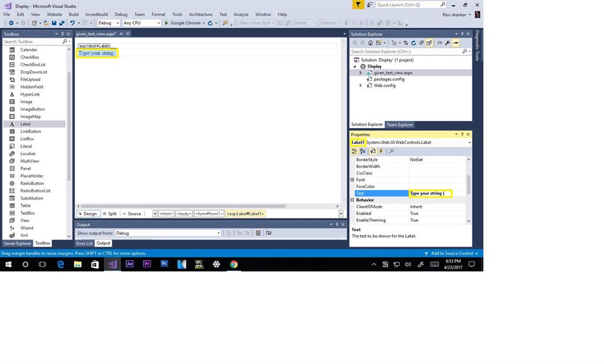The image size is (604, 364).
Task: Select the TextBox control in Toolbox
Action: [27, 213]
